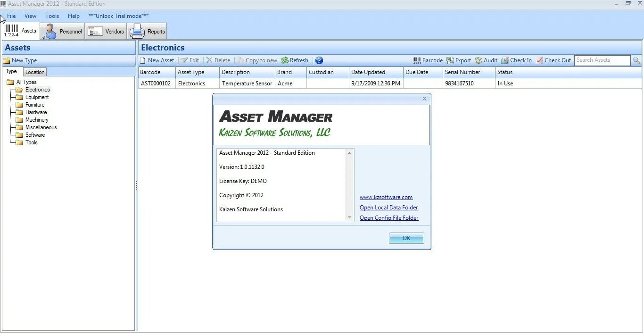Screen dimensions: 644x333
Task: Select the Location tab in Assets panel
Action: [x=35, y=72]
